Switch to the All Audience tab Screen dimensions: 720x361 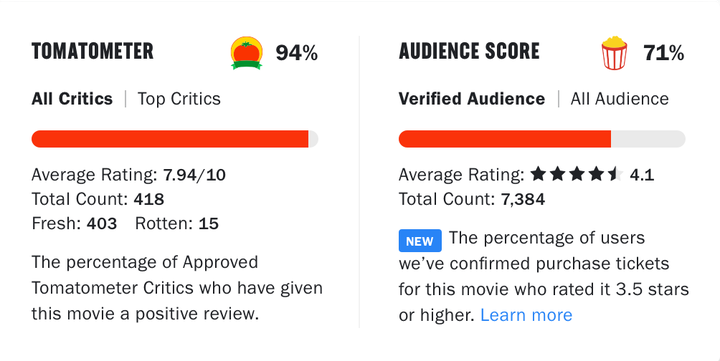pos(619,99)
